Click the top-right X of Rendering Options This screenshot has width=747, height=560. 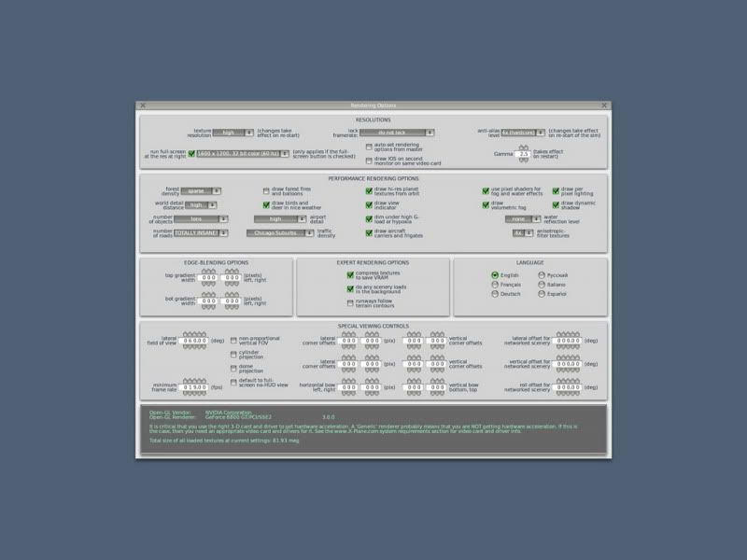(x=604, y=105)
